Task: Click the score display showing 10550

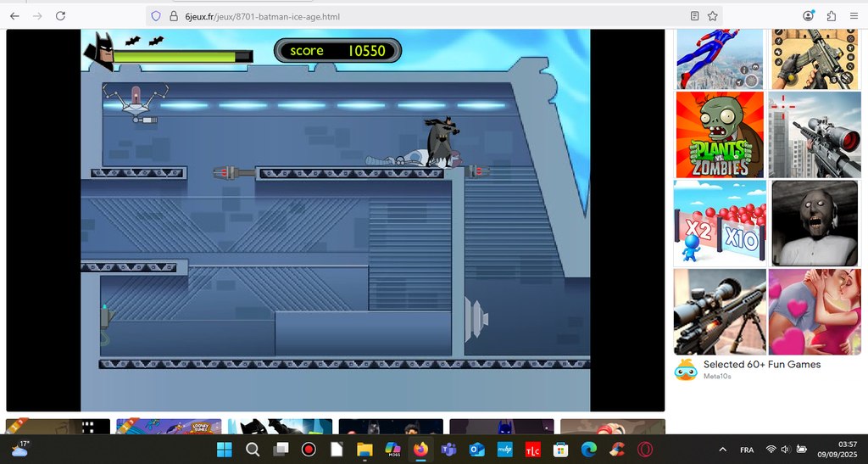Action: tap(337, 50)
